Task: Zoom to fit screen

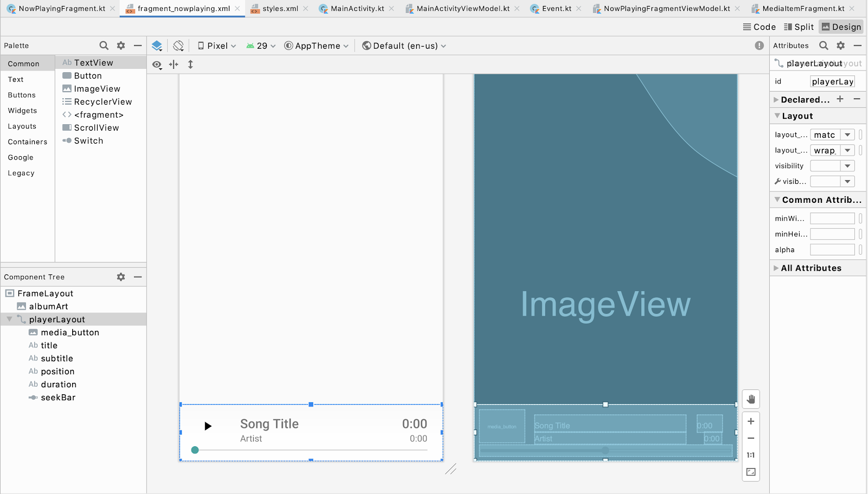Action: pyautogui.click(x=751, y=472)
